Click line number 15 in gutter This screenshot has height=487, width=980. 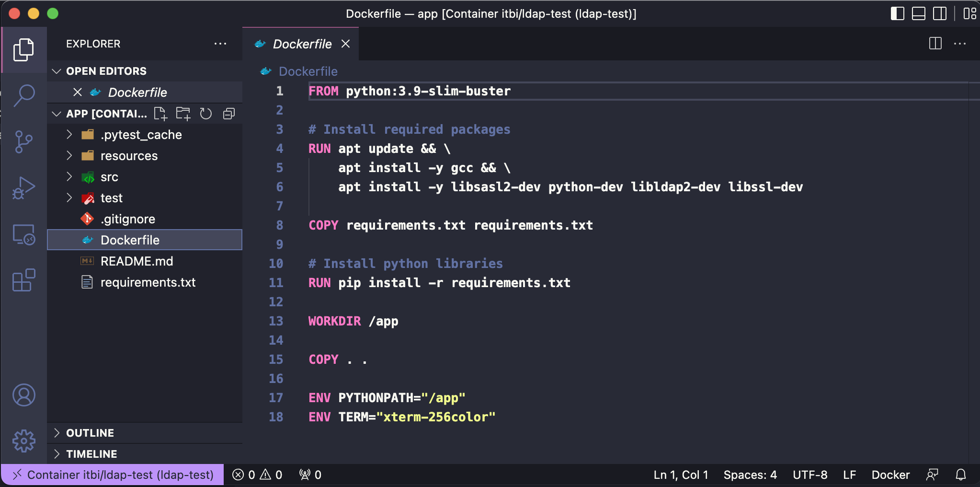tap(276, 359)
